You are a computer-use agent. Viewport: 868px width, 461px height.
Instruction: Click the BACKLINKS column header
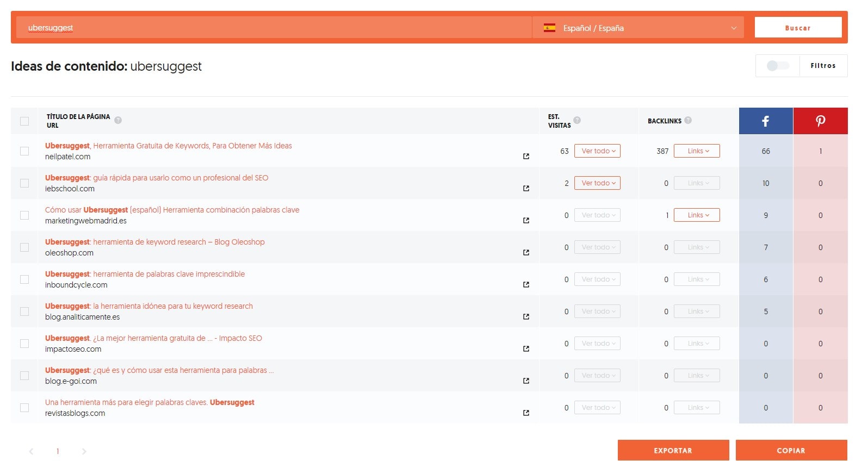pyautogui.click(x=665, y=121)
